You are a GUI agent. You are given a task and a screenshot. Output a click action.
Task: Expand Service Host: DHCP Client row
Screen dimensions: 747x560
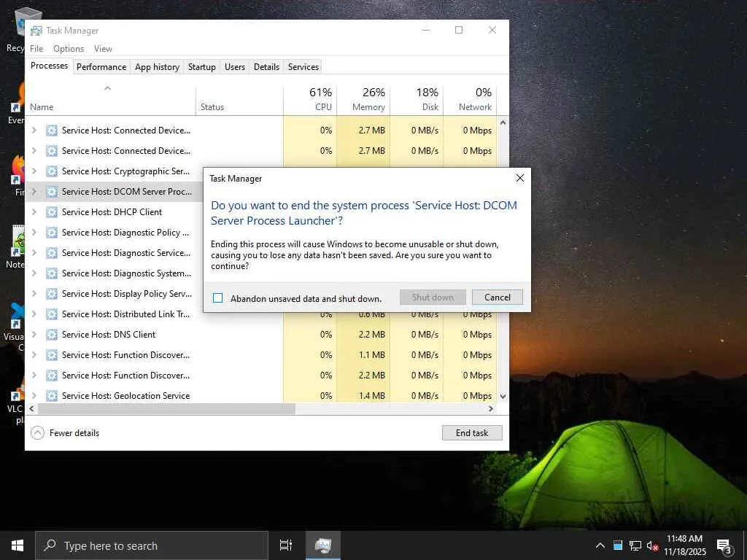[34, 212]
